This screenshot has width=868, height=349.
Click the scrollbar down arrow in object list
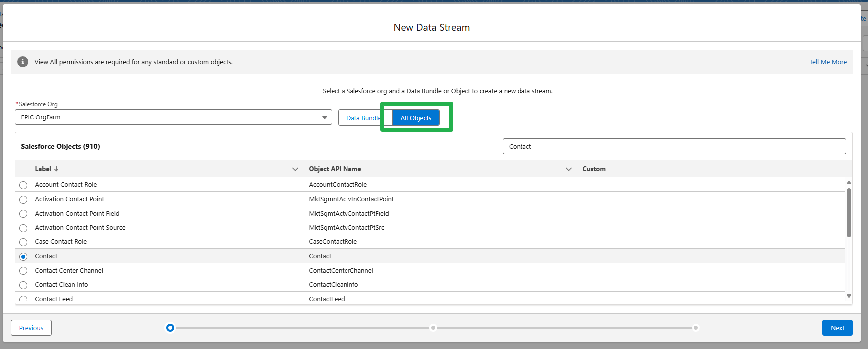(x=849, y=296)
